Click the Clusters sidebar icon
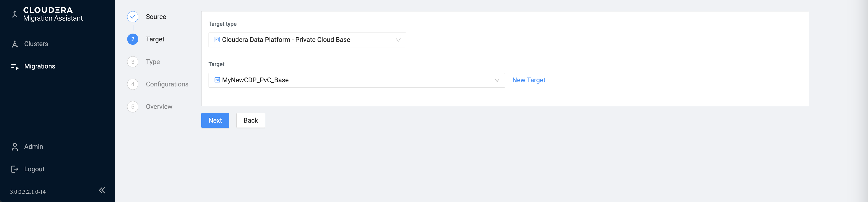The width and height of the screenshot is (868, 202). coord(15,44)
